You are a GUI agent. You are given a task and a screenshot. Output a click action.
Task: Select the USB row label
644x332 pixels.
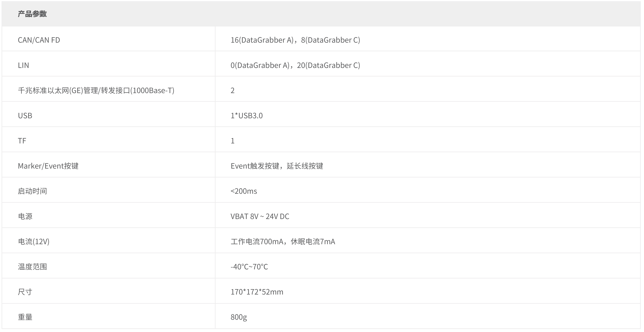[25, 116]
